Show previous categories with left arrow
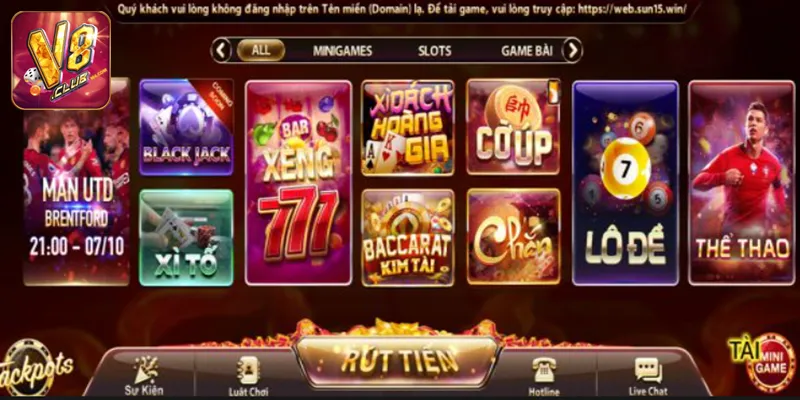The image size is (800, 400). click(x=221, y=51)
